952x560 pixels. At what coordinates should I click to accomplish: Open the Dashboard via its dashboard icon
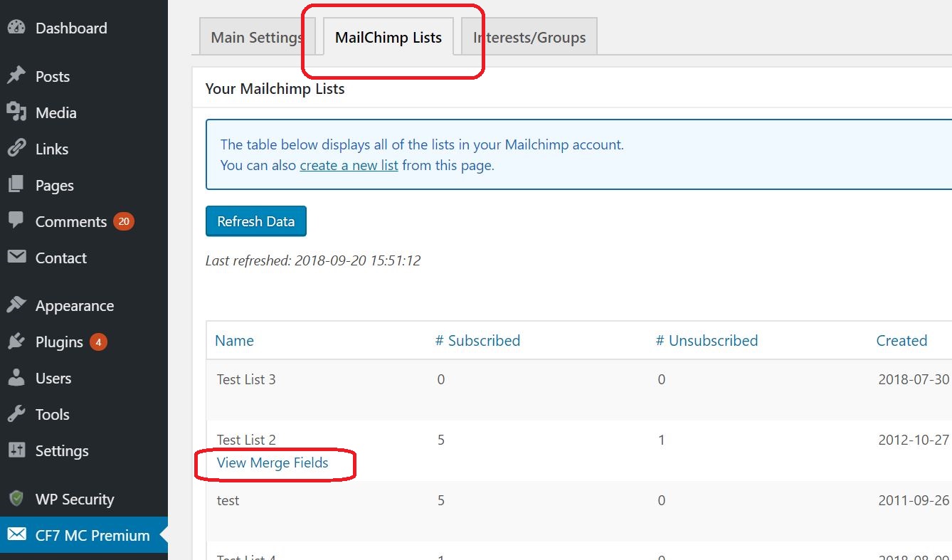pyautogui.click(x=16, y=28)
